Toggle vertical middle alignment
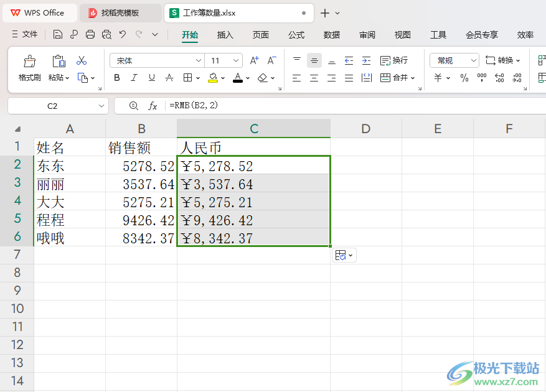This screenshot has height=392, width=546. coord(314,60)
